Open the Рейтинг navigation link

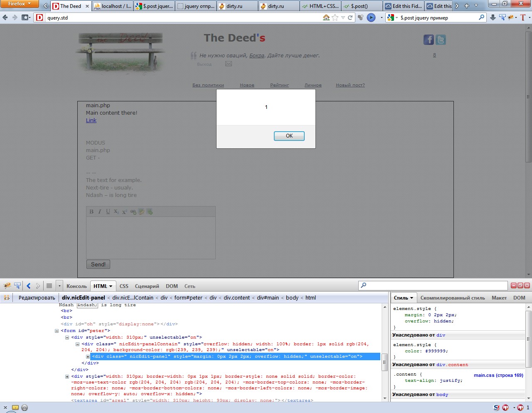pyautogui.click(x=279, y=85)
